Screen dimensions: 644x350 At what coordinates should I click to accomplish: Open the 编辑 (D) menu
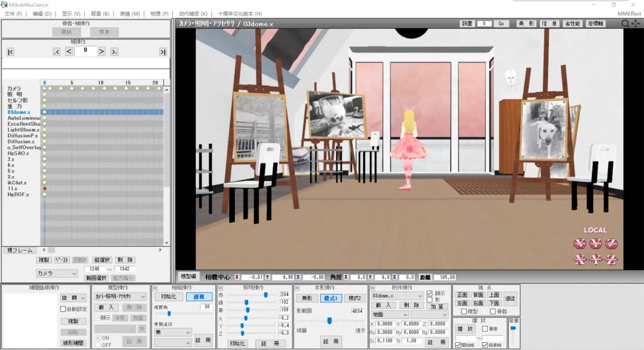(42, 14)
